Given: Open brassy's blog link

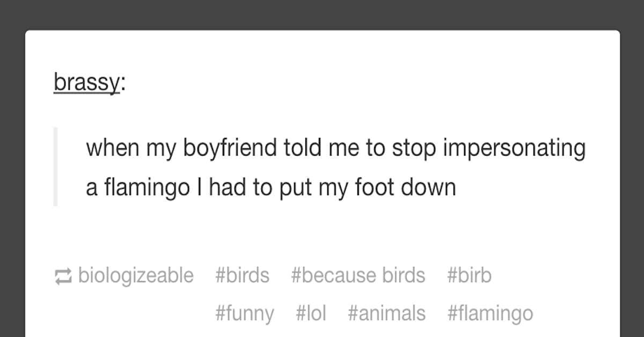Looking at the screenshot, I should (x=86, y=83).
